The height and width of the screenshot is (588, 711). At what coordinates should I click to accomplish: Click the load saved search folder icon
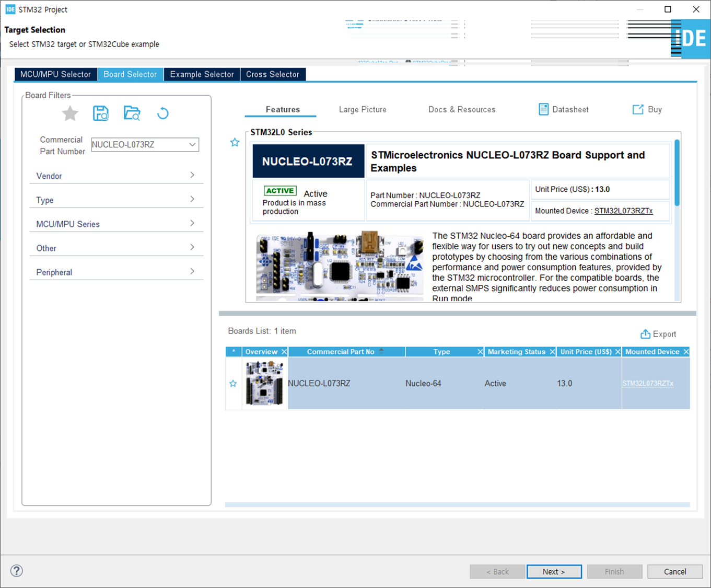click(x=132, y=113)
